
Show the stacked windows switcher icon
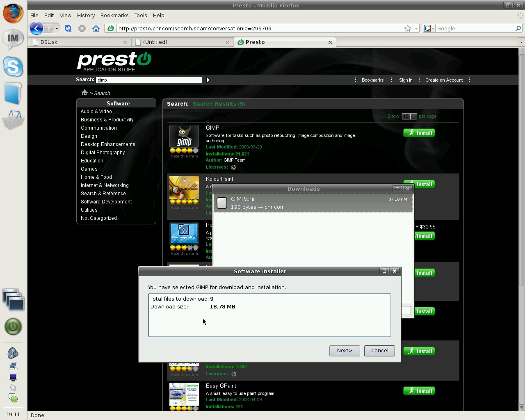(13, 299)
